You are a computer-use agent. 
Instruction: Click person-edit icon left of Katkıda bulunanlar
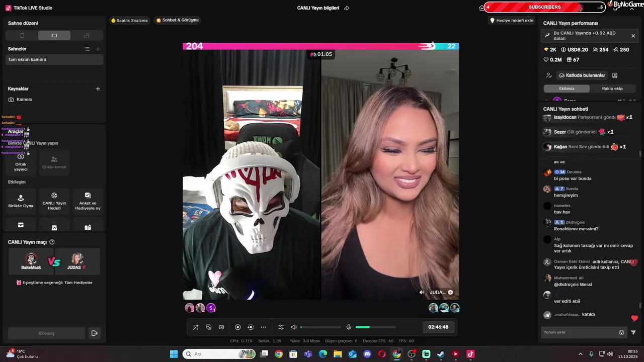coord(549,75)
